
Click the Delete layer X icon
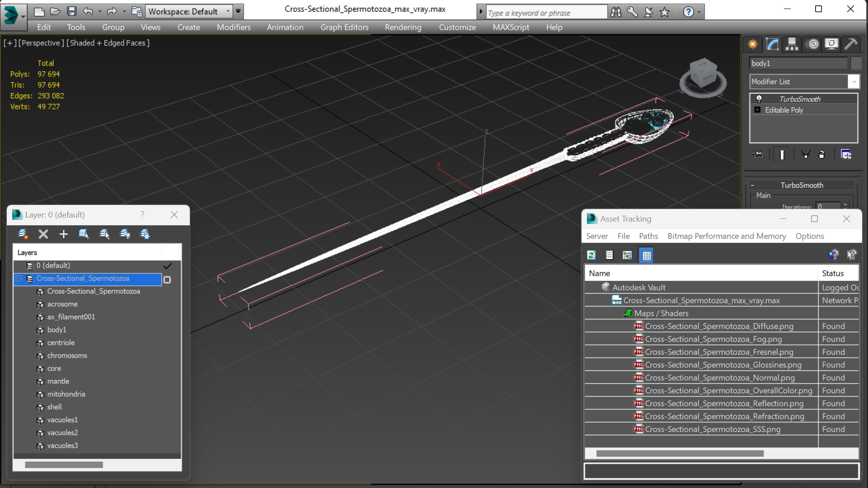(x=43, y=234)
